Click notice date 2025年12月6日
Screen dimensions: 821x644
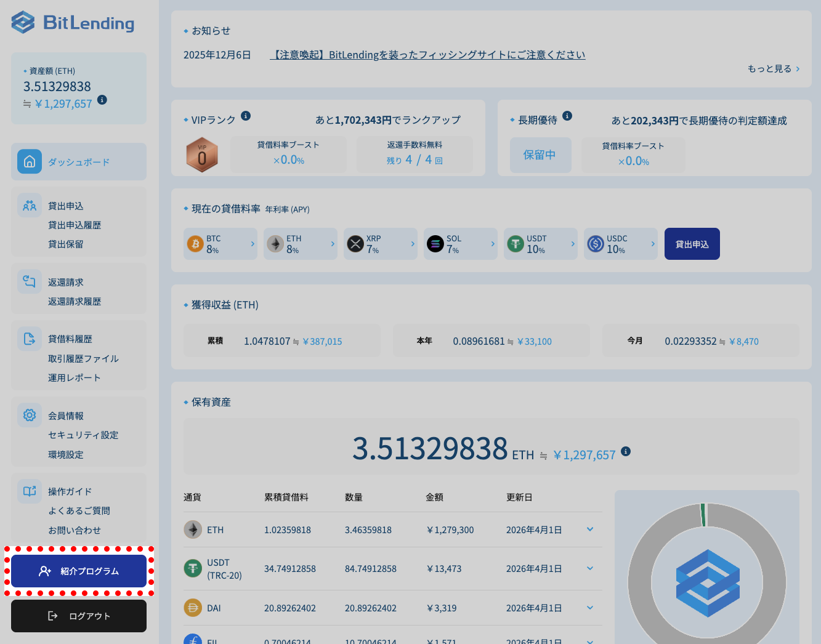(x=217, y=55)
